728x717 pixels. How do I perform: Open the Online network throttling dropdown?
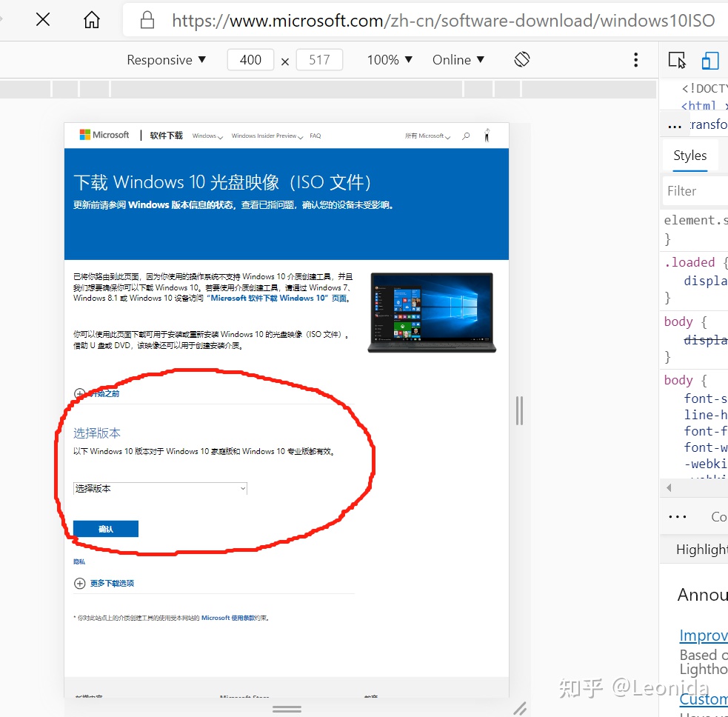pos(458,59)
